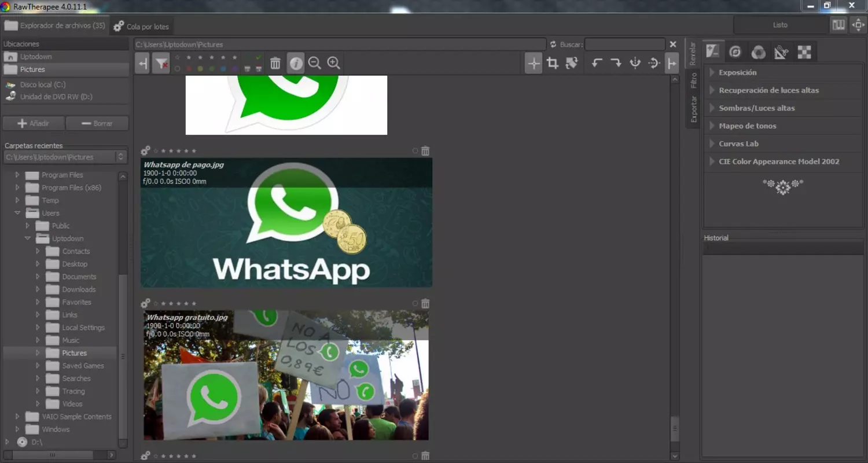Toggle the left panel with the toolbar's leftmost arrow
The height and width of the screenshot is (463, 868).
click(142, 63)
